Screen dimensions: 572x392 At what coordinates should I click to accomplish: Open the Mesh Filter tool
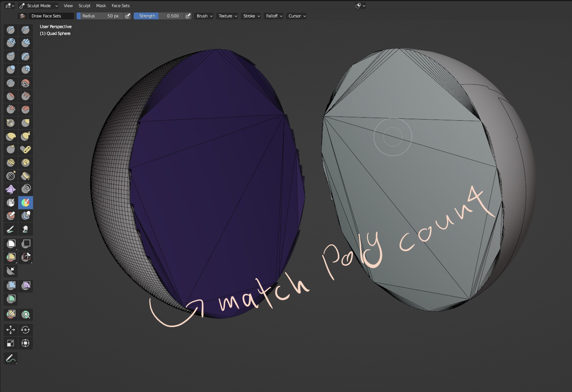[x=11, y=285]
